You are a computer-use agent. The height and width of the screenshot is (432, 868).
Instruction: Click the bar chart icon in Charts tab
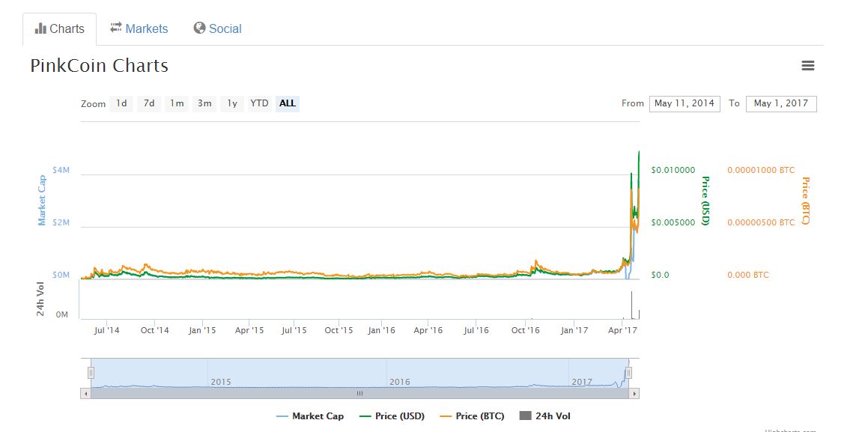pos(40,28)
